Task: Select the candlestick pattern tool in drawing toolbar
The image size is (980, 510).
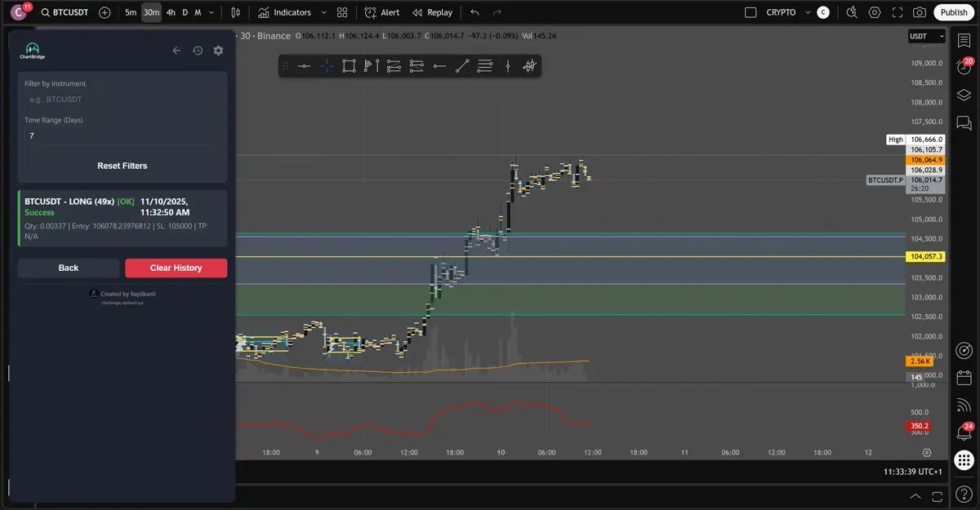Action: pos(529,66)
